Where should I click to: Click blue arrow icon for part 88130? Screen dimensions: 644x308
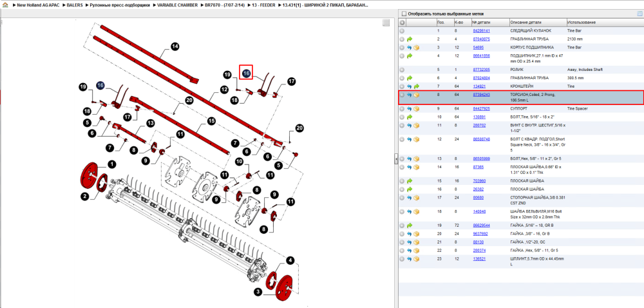coord(410,242)
